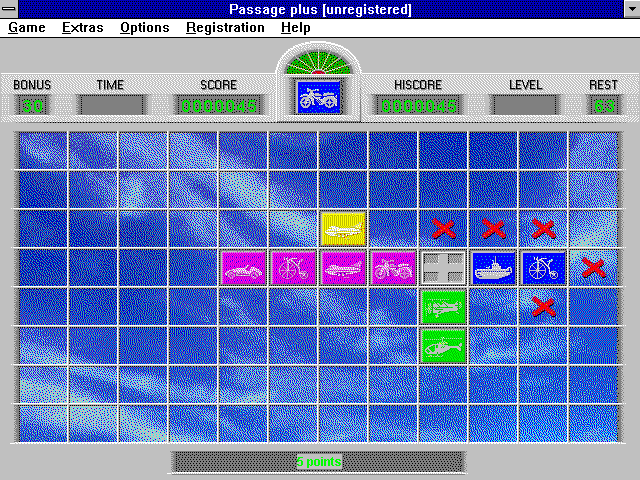
Task: Click red X below the blue bicycle tile
Action: pos(543,306)
